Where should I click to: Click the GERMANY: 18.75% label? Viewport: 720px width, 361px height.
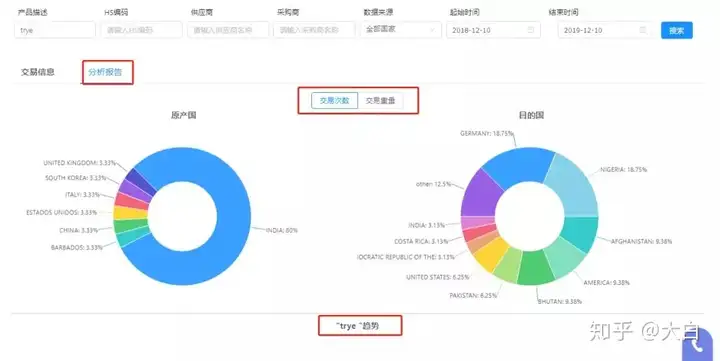click(x=486, y=133)
